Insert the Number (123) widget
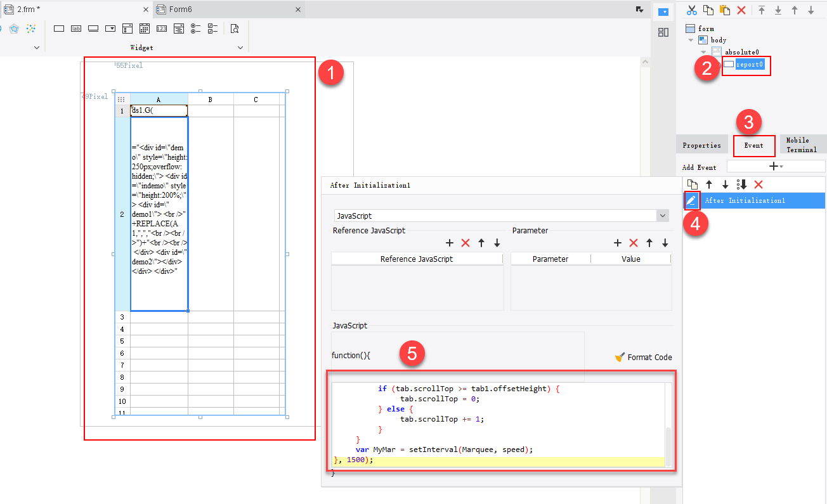Image resolution: width=827 pixels, height=504 pixels. (162, 28)
